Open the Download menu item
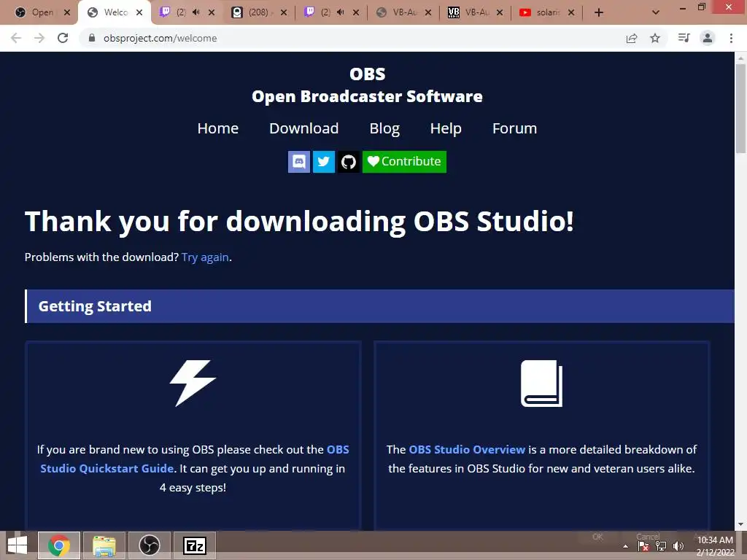Viewport: 747px width, 560px height. [x=304, y=128]
